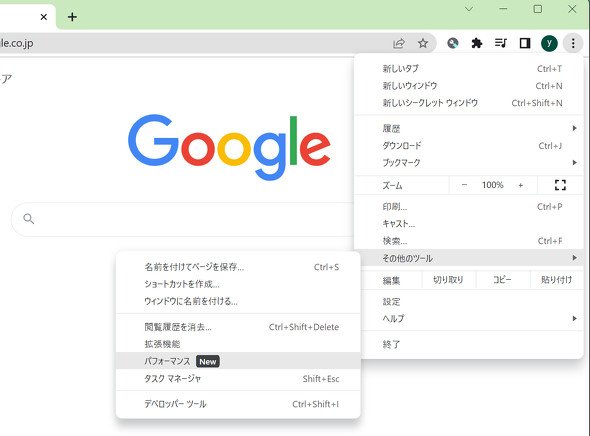Open the media control playlist icon
This screenshot has height=436, width=590.
pyautogui.click(x=501, y=43)
